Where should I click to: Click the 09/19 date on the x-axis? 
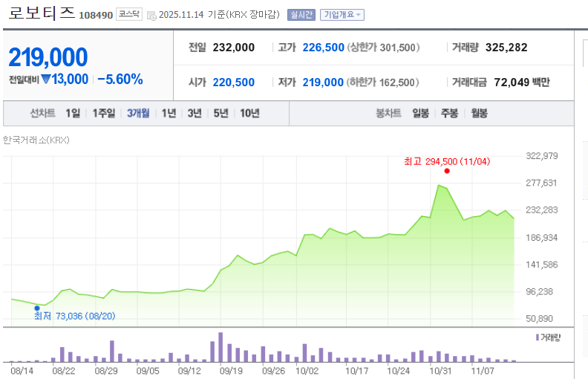tap(231, 371)
